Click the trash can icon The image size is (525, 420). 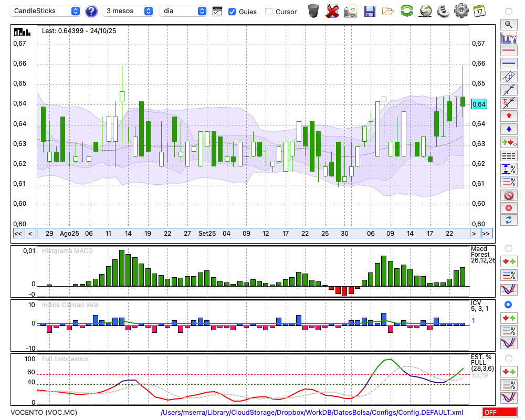coord(313,10)
